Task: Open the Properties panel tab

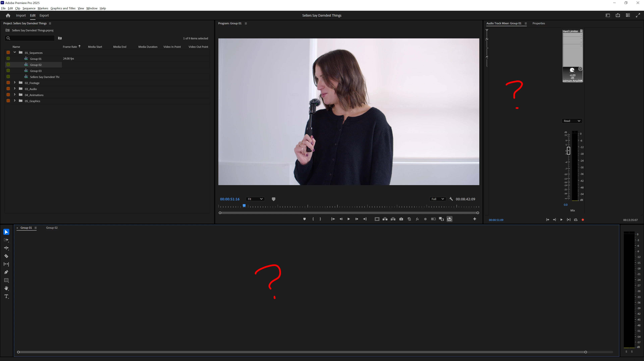Action: tap(539, 23)
